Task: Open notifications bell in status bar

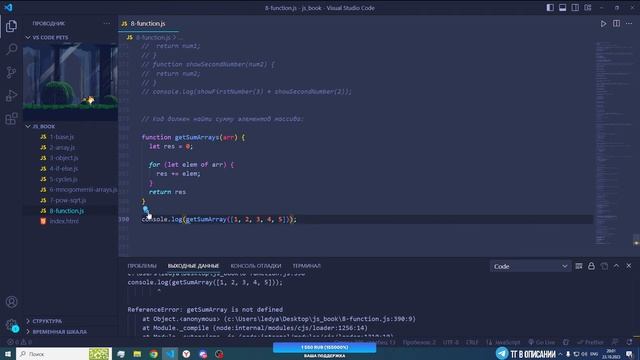Action: pos(629,342)
